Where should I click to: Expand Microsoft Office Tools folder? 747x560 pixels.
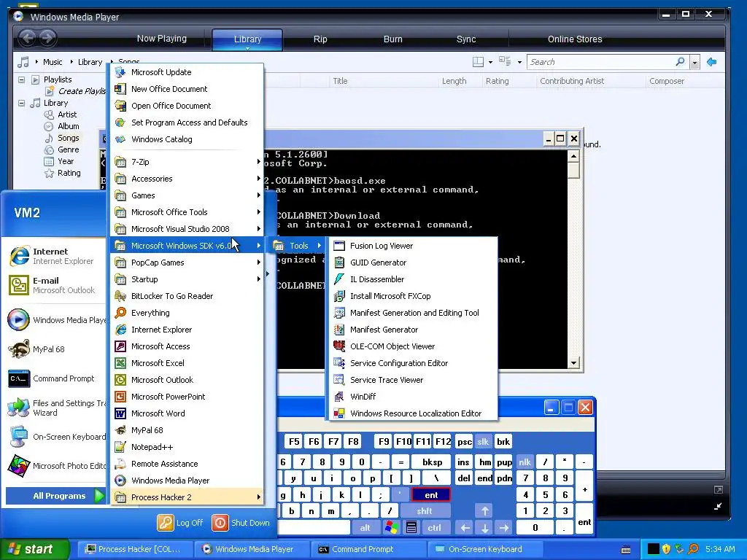pyautogui.click(x=187, y=212)
